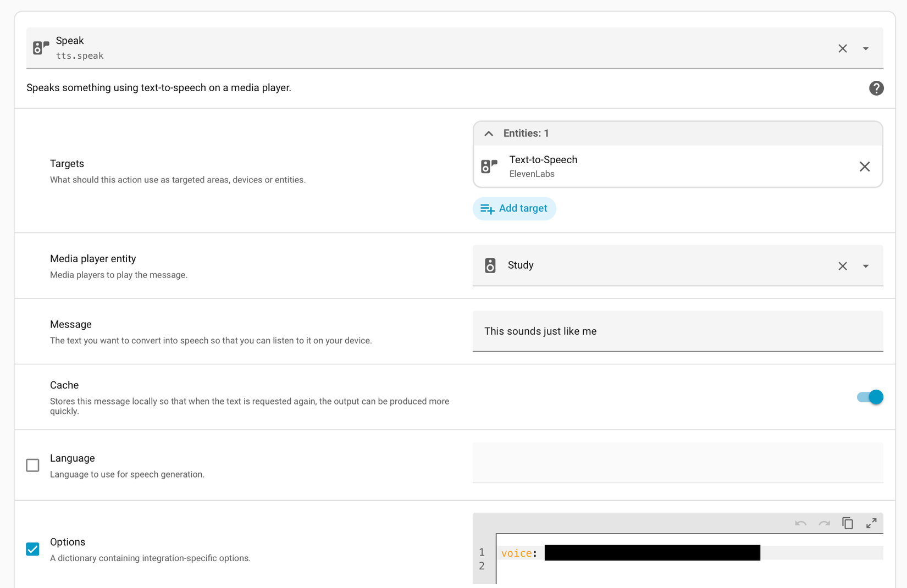Screen dimensions: 907x588
Task: Redo changes in the Options code editor
Action: pyautogui.click(x=824, y=523)
